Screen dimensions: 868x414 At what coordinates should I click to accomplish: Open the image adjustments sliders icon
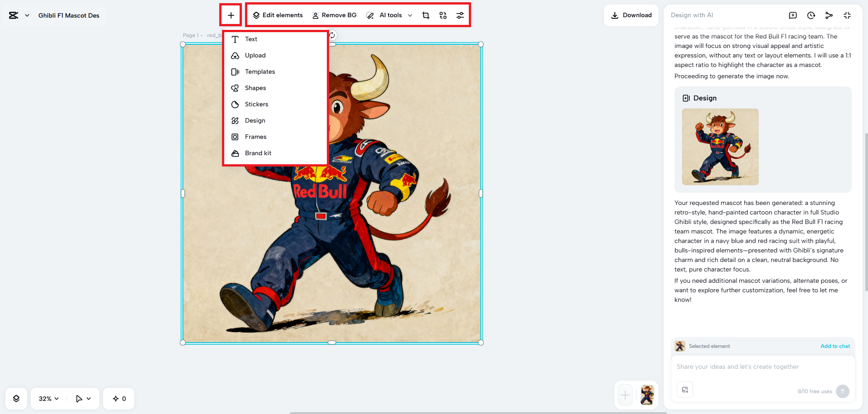point(460,15)
